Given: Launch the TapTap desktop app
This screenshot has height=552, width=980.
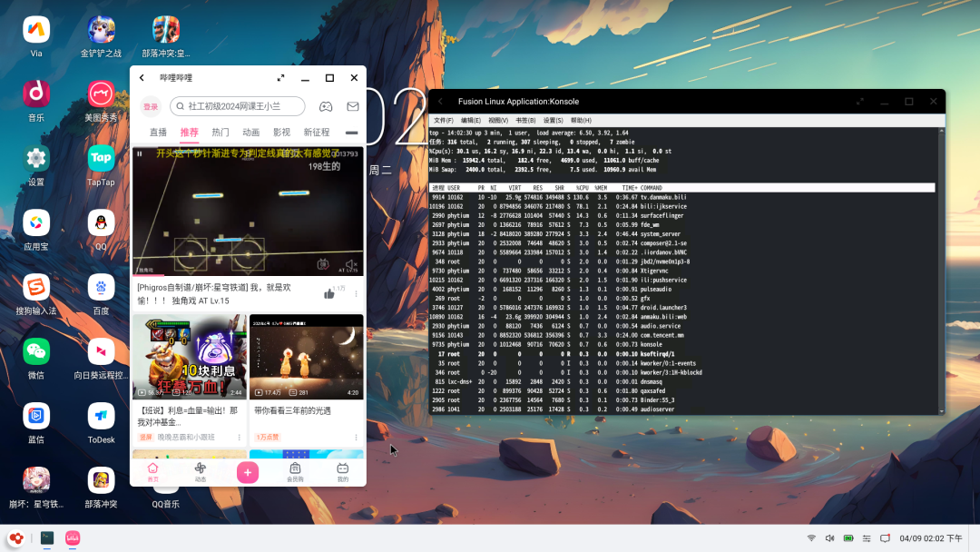Looking at the screenshot, I should (101, 158).
